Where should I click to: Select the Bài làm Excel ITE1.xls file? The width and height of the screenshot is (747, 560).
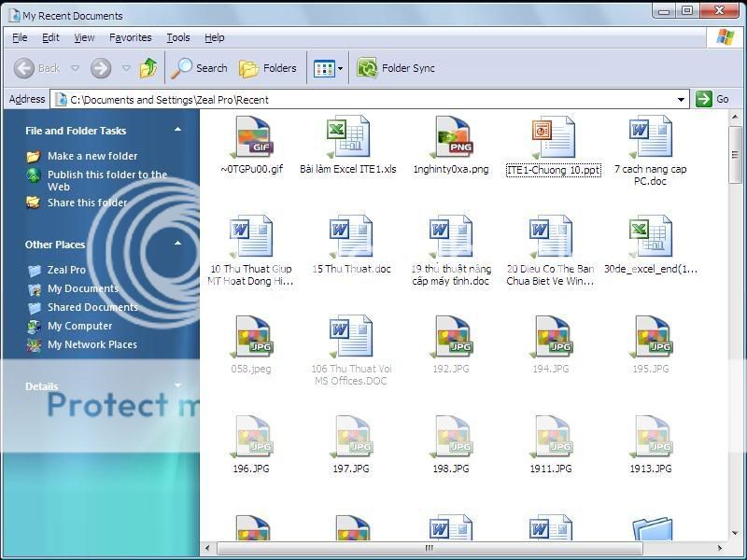pos(348,138)
